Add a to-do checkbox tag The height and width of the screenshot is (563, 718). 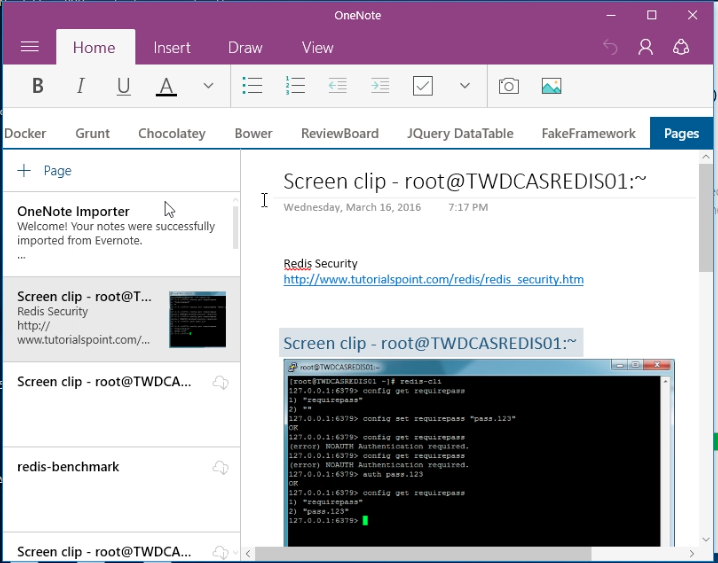[x=423, y=86]
